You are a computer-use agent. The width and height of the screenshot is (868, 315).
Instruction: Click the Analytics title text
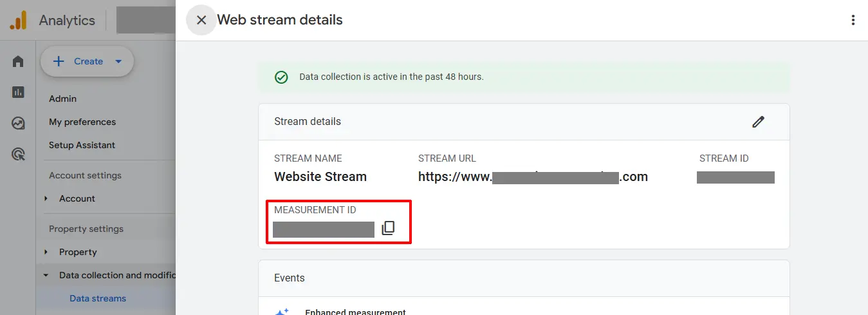tap(67, 21)
